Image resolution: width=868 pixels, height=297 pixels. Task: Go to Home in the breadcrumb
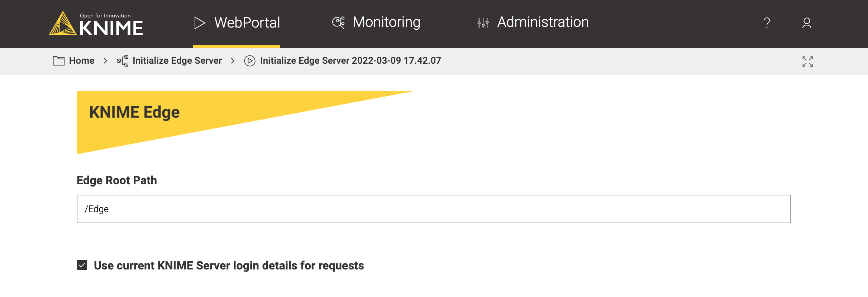82,60
